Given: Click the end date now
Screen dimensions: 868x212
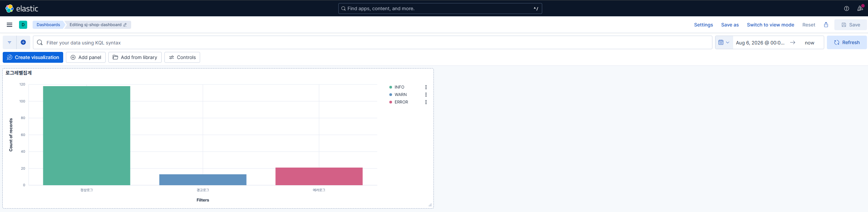Looking at the screenshot, I should [x=809, y=43].
